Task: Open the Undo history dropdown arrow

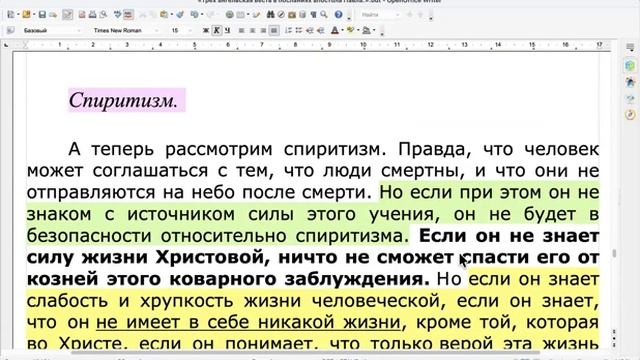Action: [x=202, y=15]
